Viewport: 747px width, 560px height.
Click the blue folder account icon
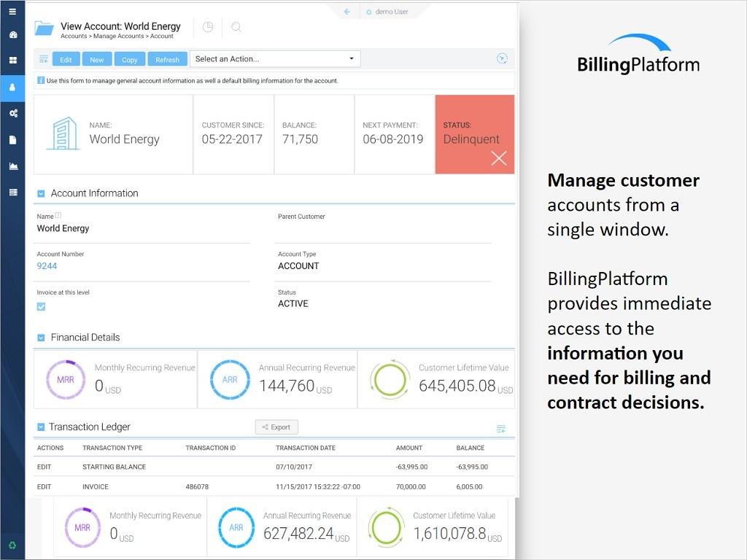(44, 28)
